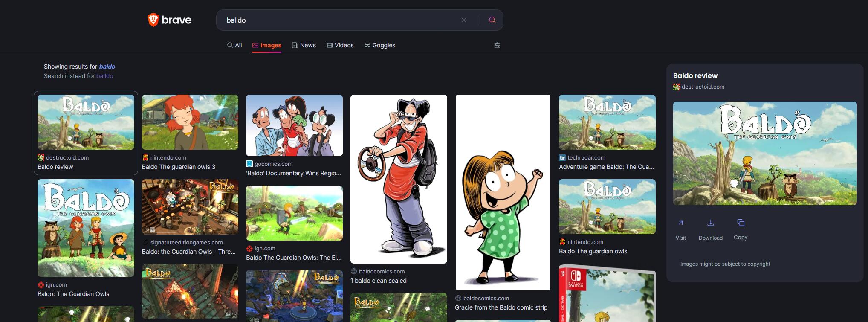Click the Brave lion logo

tap(153, 20)
